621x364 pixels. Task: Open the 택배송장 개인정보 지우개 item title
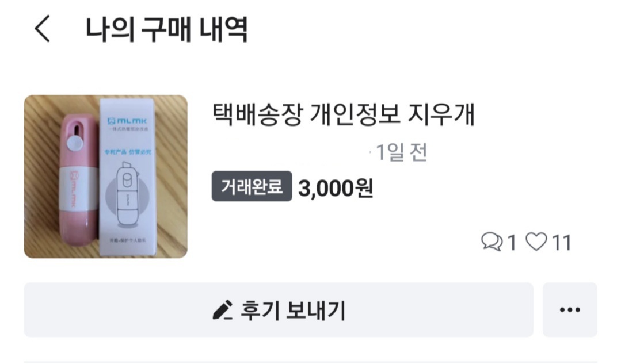coord(344,114)
